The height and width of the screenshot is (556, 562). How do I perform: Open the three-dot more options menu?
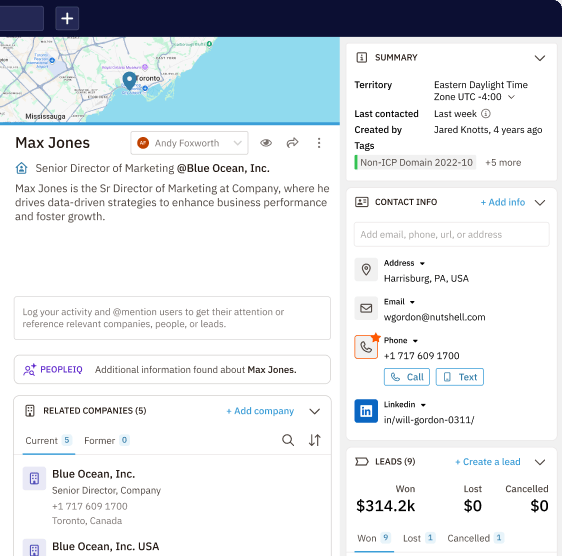[319, 143]
